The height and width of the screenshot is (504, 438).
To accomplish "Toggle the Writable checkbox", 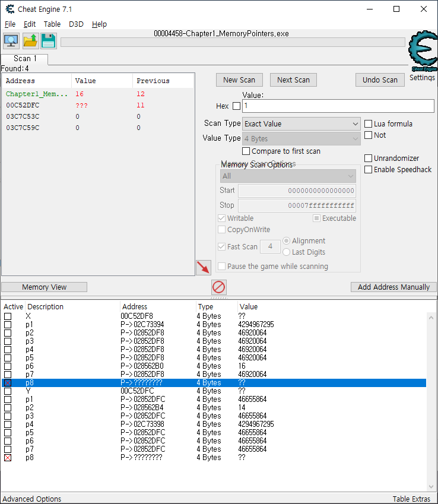I will [221, 218].
